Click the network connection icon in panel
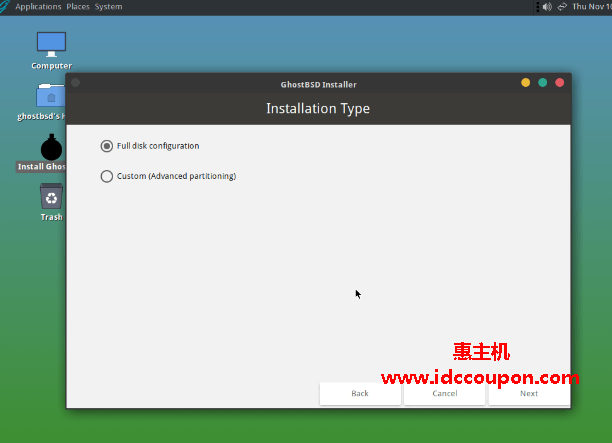Viewport: 612px width, 443px height. (x=563, y=7)
